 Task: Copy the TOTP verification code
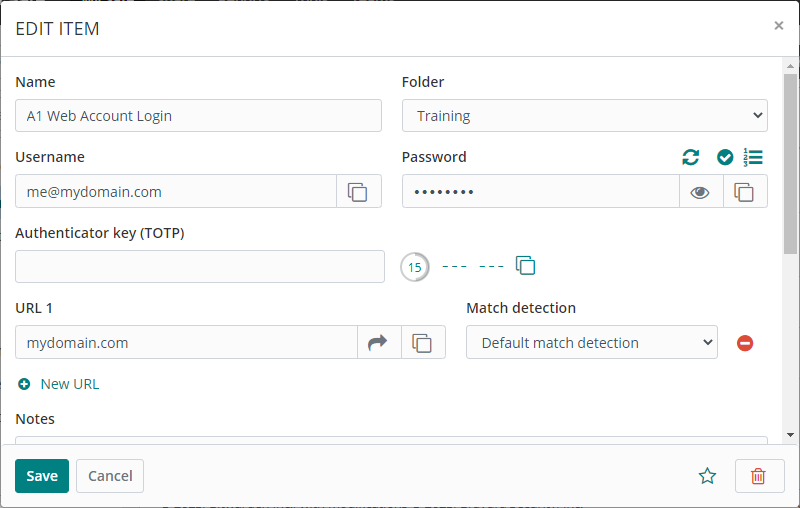pyautogui.click(x=526, y=266)
